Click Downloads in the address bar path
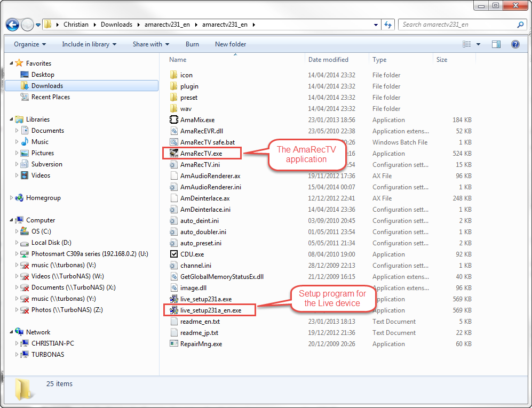 (116, 25)
